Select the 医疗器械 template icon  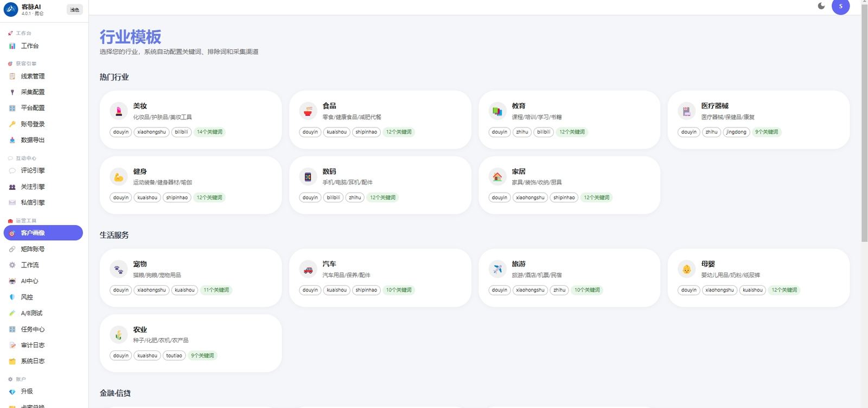tap(687, 111)
